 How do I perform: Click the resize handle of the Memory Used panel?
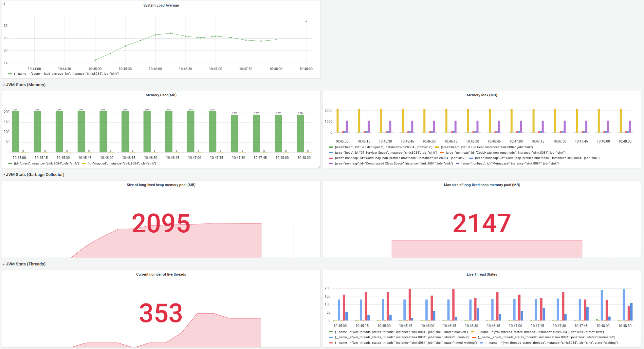[x=319, y=167]
